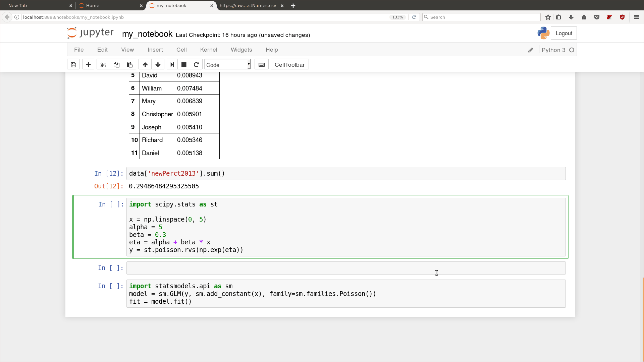Image resolution: width=644 pixels, height=362 pixels.
Task: Click the Python logo icon
Action: 543,33
